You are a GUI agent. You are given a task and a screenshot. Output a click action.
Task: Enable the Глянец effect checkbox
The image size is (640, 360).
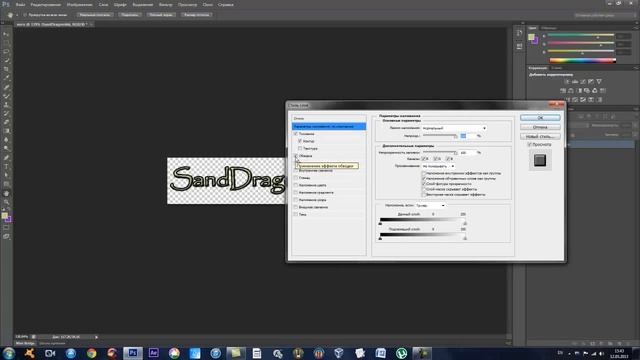click(x=296, y=178)
